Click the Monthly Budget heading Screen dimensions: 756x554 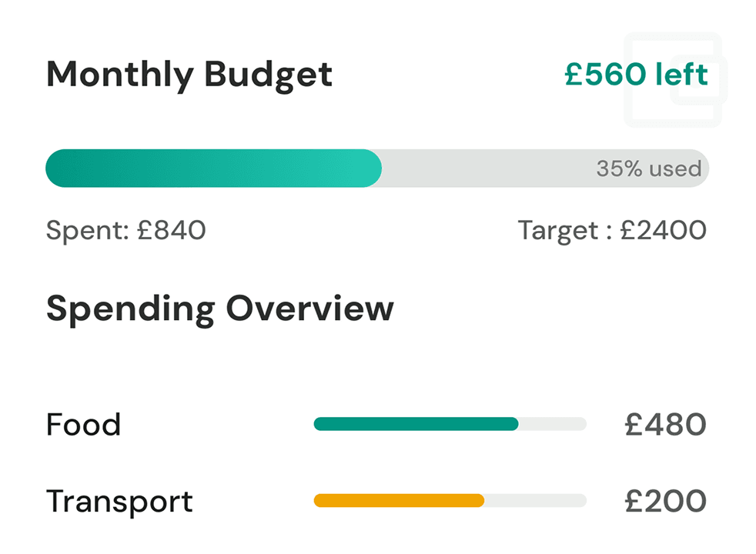point(189,75)
